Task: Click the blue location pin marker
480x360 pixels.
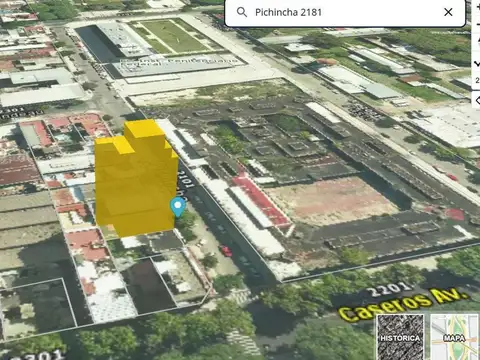Action: [178, 207]
